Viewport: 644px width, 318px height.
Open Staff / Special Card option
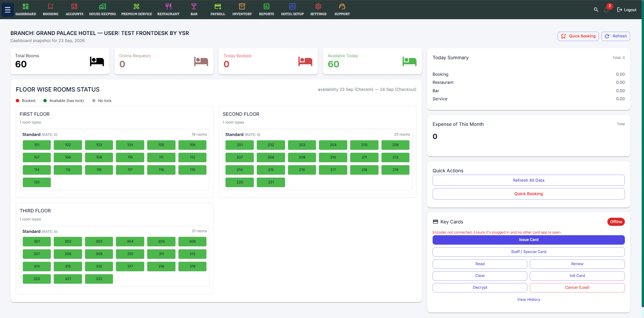coord(528,252)
